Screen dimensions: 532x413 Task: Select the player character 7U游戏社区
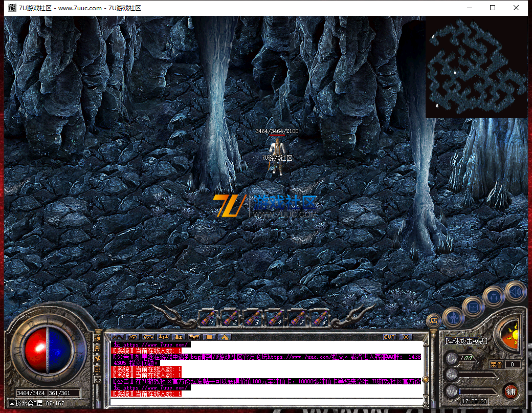point(277,156)
